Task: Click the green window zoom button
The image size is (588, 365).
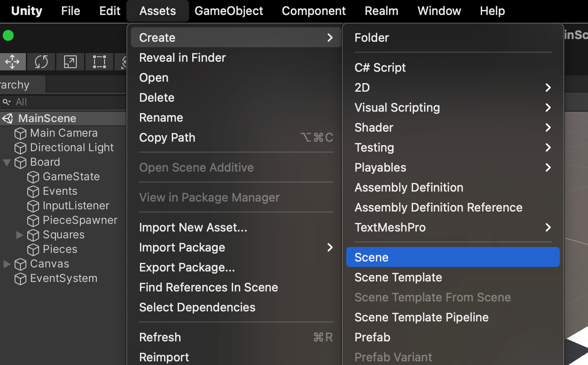Action: pyautogui.click(x=8, y=35)
